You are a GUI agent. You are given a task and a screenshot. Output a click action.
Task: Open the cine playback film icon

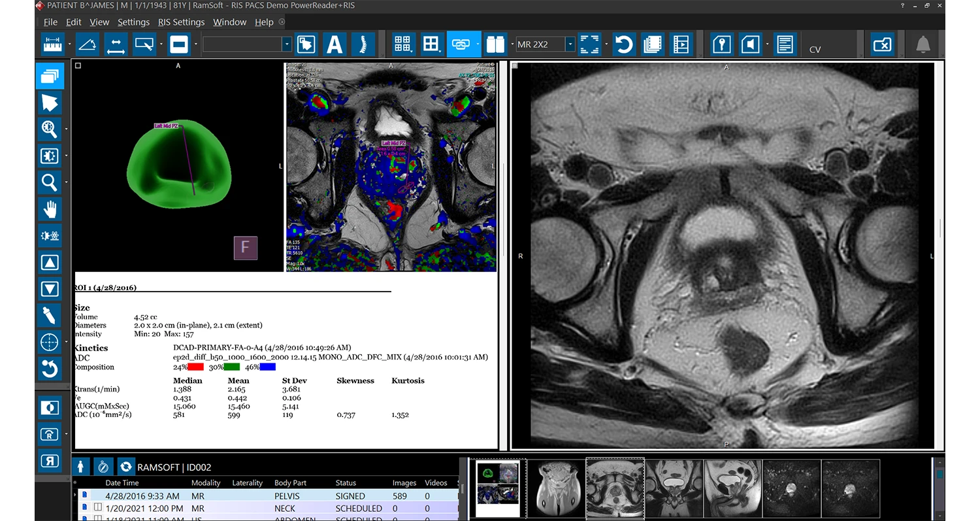click(681, 44)
